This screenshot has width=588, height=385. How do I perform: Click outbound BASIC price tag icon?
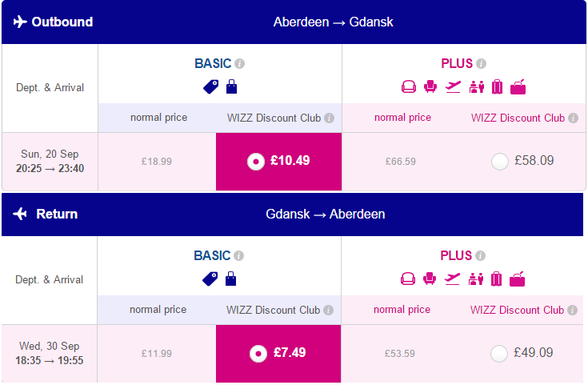[210, 87]
